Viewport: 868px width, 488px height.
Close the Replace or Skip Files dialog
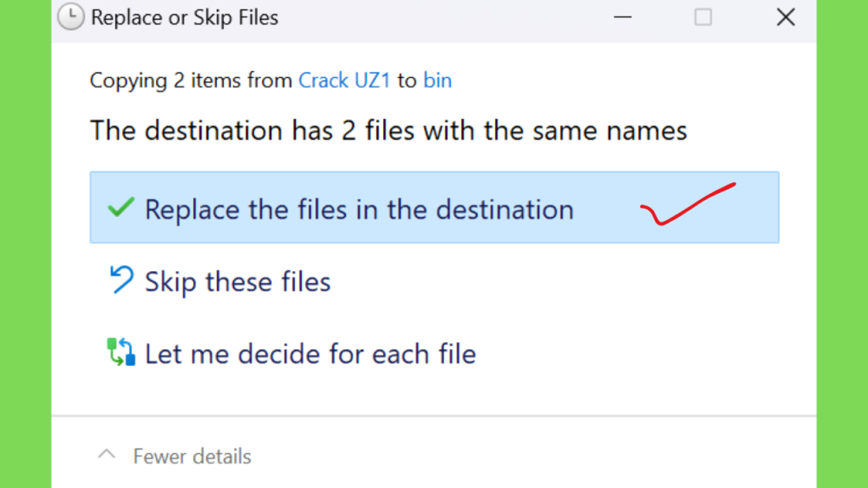[x=786, y=17]
